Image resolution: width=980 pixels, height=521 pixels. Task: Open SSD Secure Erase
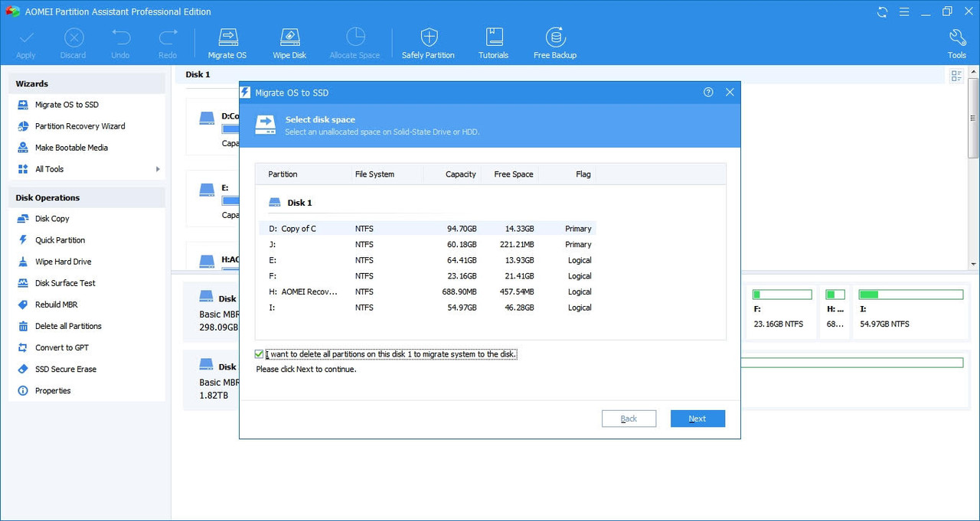tap(66, 369)
